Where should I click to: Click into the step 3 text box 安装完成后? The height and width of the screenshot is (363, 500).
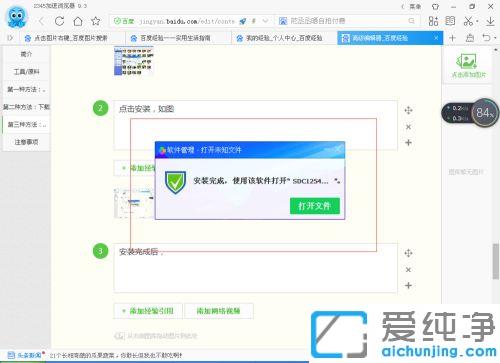point(255,268)
